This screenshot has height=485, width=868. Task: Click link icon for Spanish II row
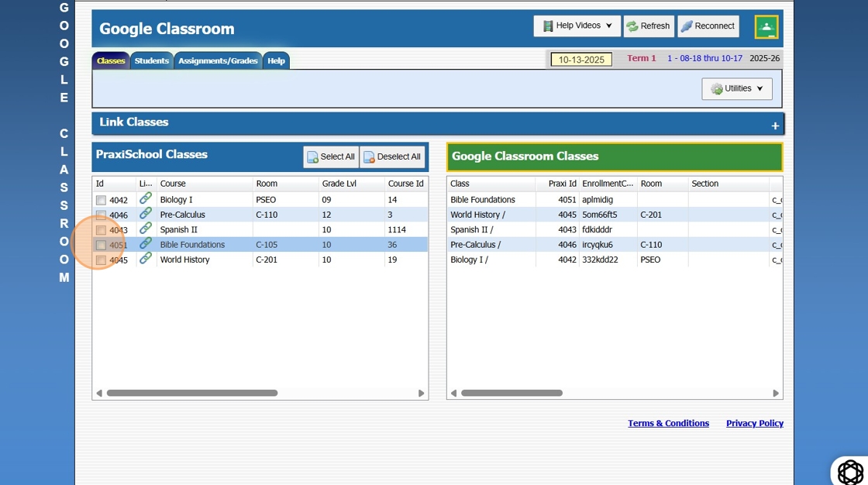[x=146, y=228]
